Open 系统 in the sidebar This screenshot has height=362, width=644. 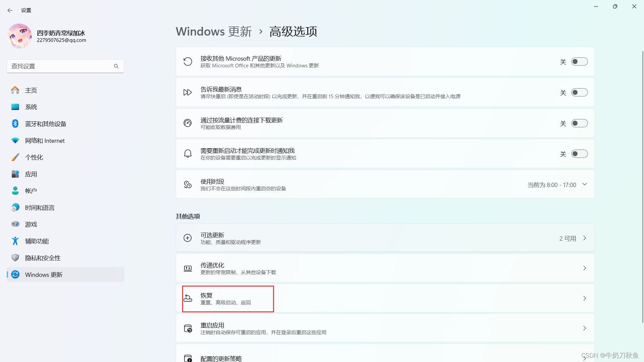tap(31, 107)
